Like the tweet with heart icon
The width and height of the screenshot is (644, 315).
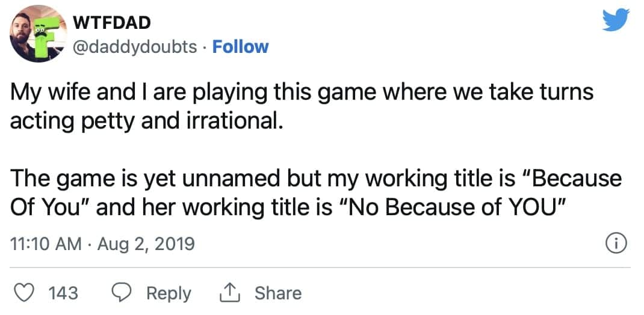pyautogui.click(x=24, y=293)
